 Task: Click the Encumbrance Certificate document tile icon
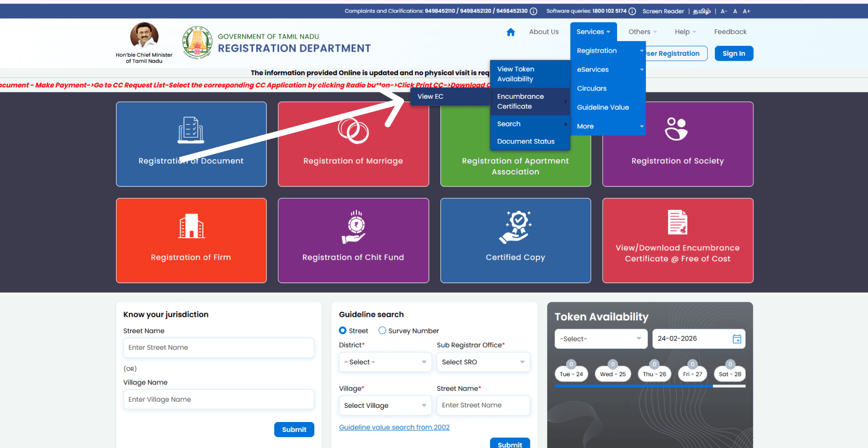(x=677, y=222)
